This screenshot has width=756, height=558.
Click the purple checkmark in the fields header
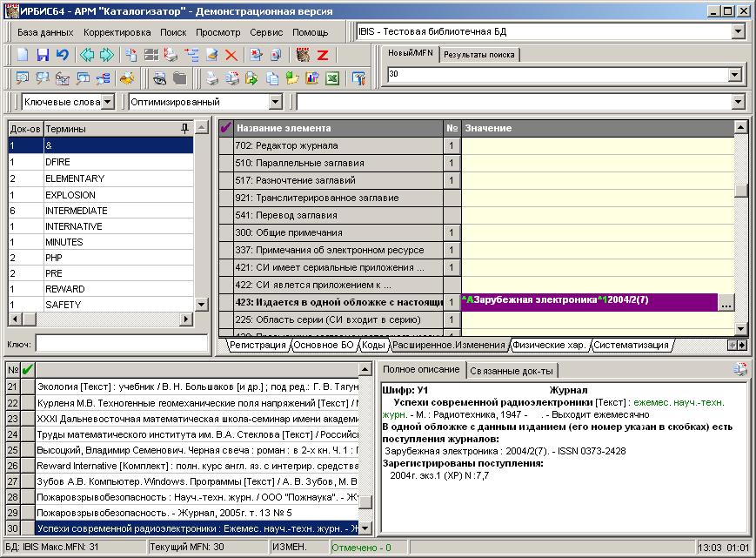pyautogui.click(x=225, y=128)
